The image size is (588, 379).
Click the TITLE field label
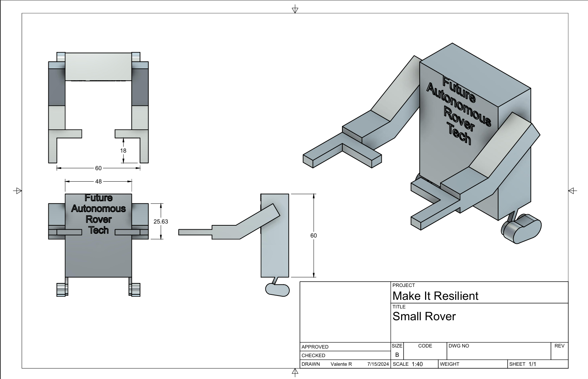point(399,307)
